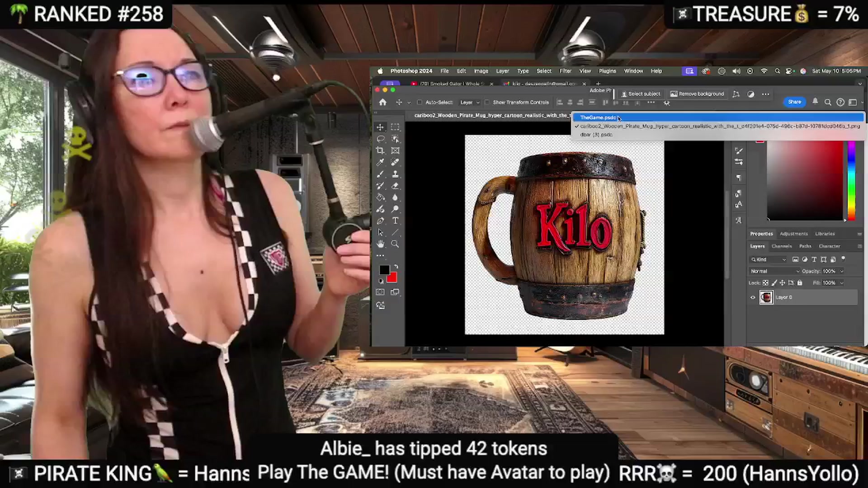Open the Image menu
Image resolution: width=868 pixels, height=488 pixels.
[x=481, y=71]
